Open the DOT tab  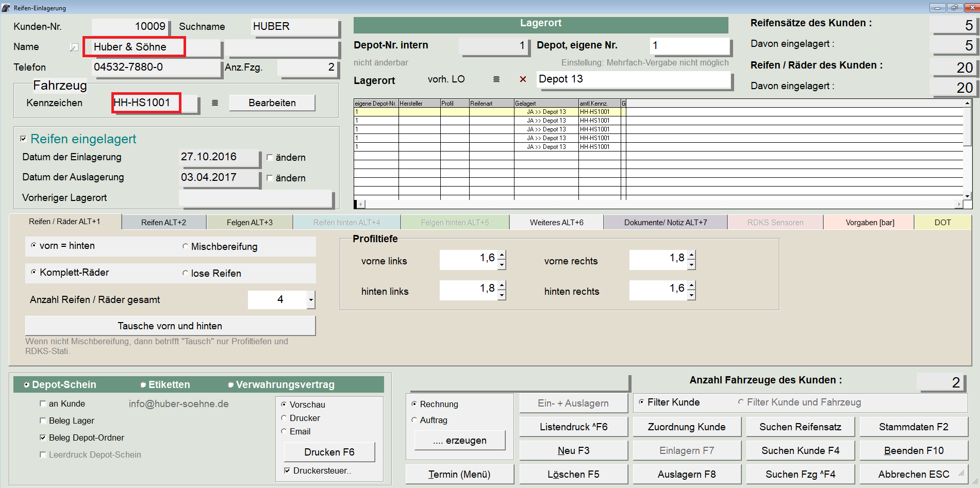click(x=943, y=223)
